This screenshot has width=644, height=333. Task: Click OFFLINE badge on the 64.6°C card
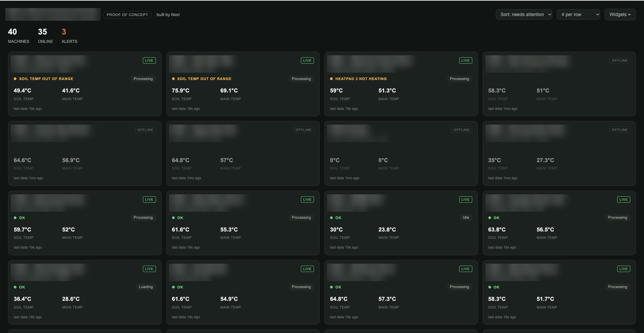(145, 130)
